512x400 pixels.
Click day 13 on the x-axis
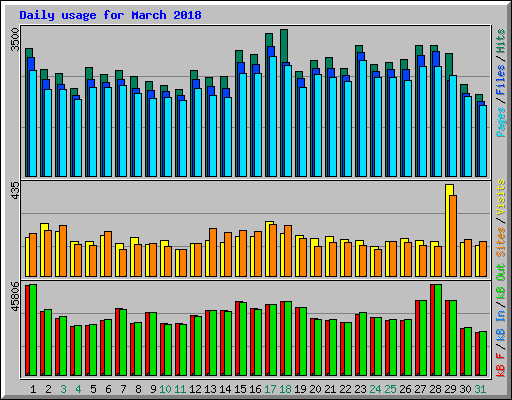click(x=210, y=389)
